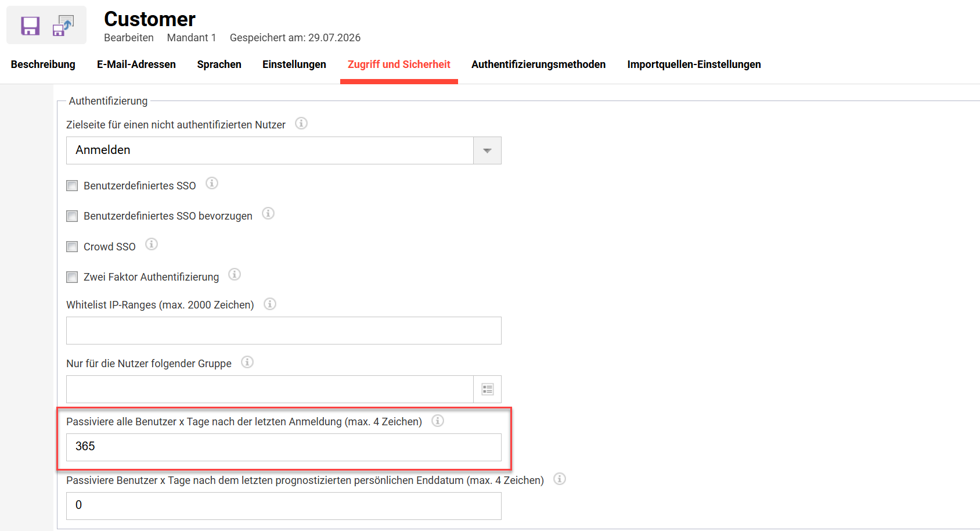
Task: Switch to the Beschreibung tab
Action: (x=43, y=64)
